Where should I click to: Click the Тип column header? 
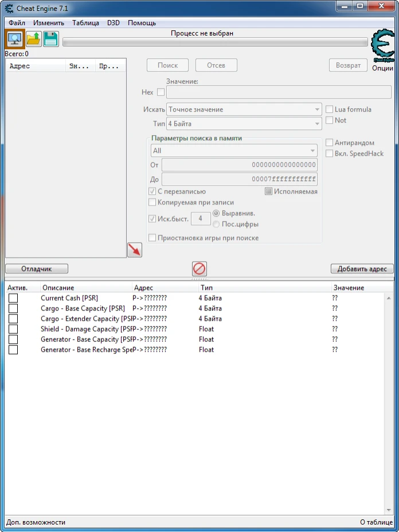[265, 287]
